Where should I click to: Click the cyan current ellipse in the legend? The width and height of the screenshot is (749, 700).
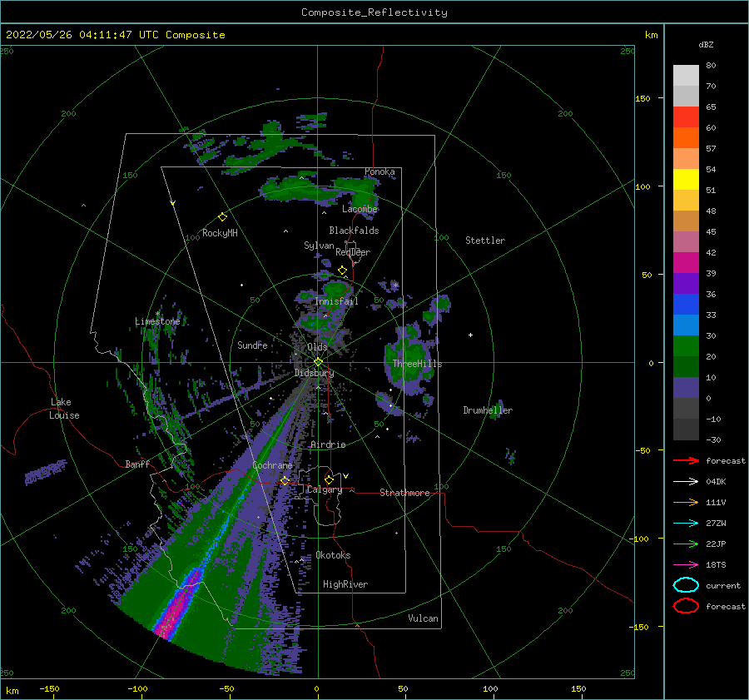pos(686,585)
